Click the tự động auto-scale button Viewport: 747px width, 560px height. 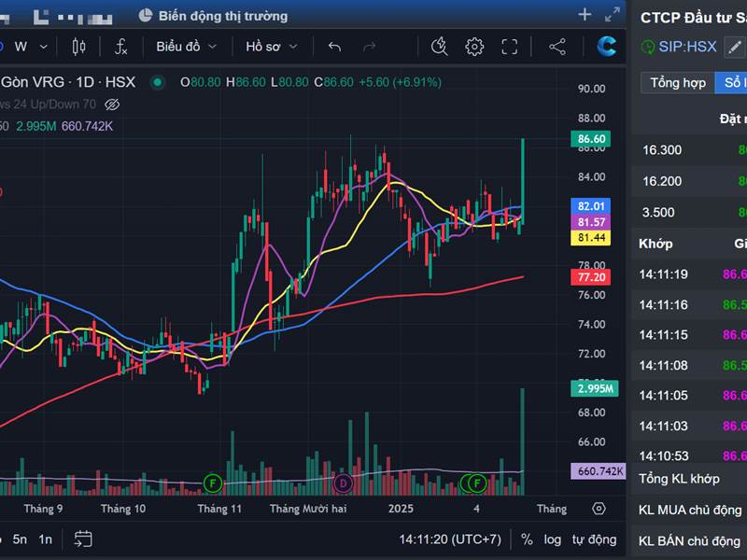[x=594, y=539]
